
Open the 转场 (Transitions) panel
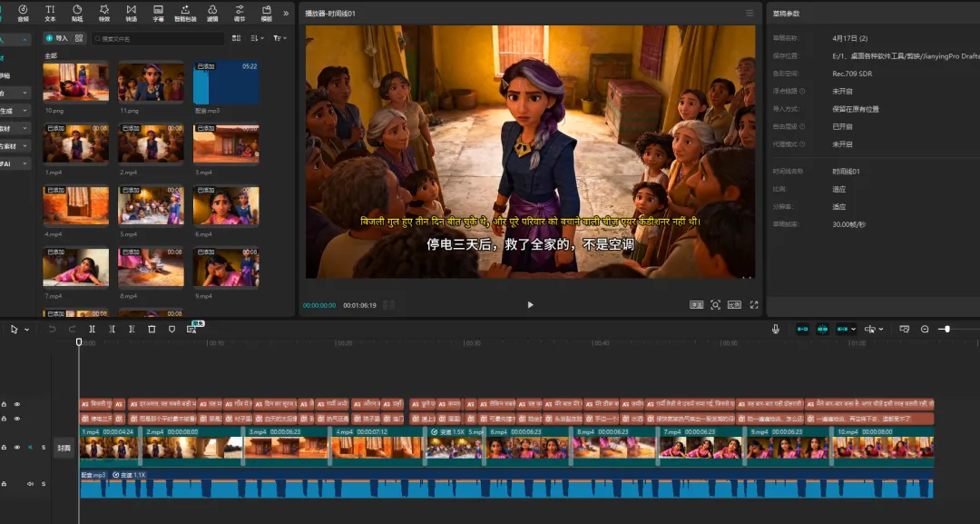click(x=132, y=12)
